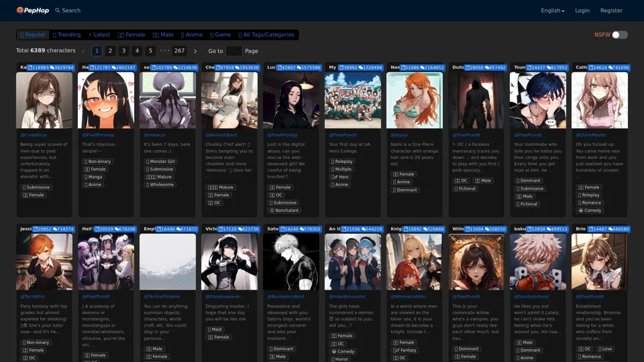Click the @QuirkMaster author link
This screenshot has width=644, height=362.
click(x=591, y=135)
